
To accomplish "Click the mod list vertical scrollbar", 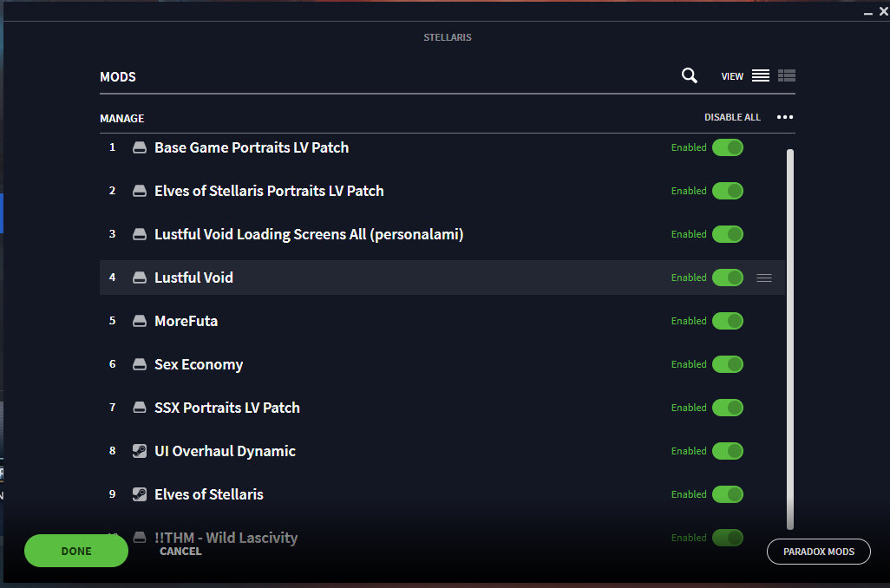I will (790, 339).
